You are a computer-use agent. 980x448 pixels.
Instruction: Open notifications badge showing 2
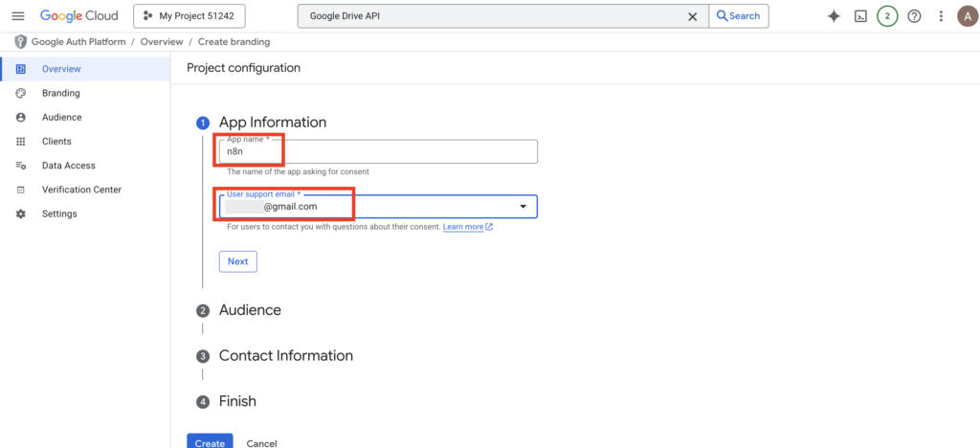pyautogui.click(x=887, y=16)
